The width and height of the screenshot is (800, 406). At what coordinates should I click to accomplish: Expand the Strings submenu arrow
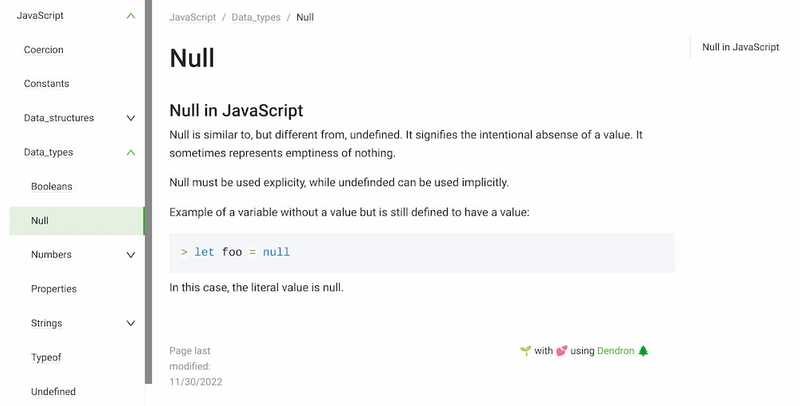click(x=131, y=323)
